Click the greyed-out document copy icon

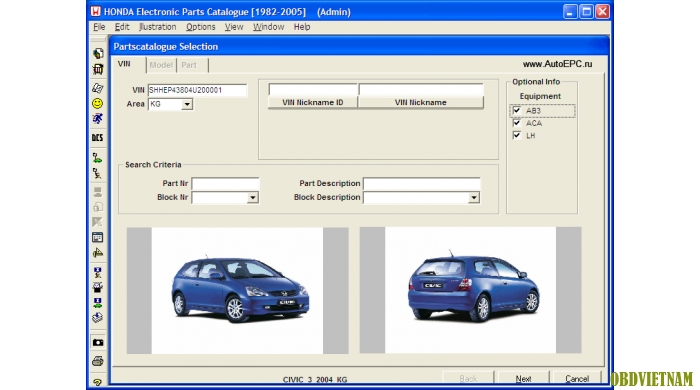click(x=98, y=207)
